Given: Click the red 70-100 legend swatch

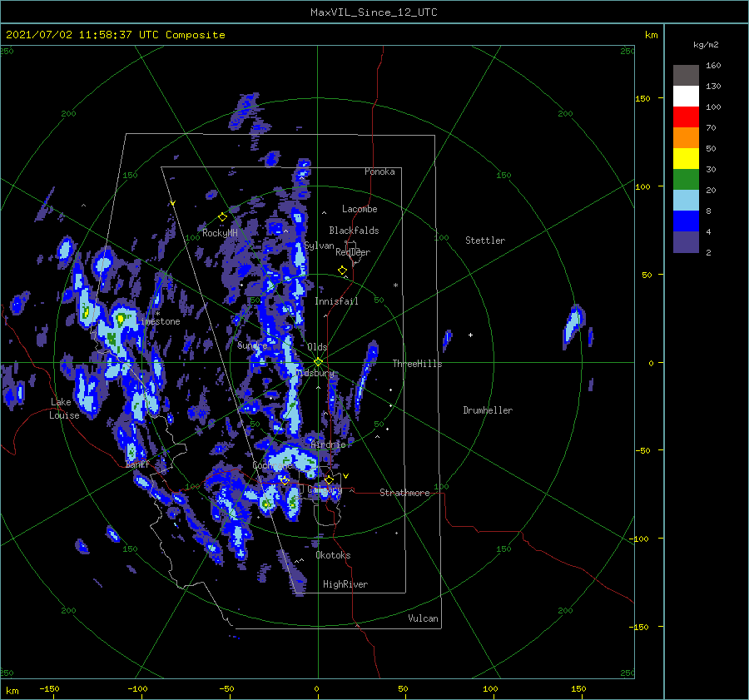Looking at the screenshot, I should coord(686,117).
